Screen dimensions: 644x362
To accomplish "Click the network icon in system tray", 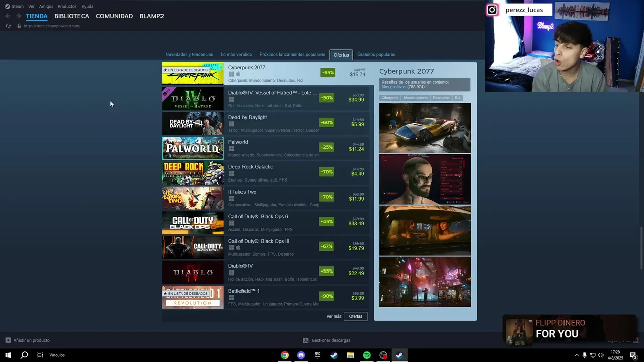I will [x=592, y=355].
